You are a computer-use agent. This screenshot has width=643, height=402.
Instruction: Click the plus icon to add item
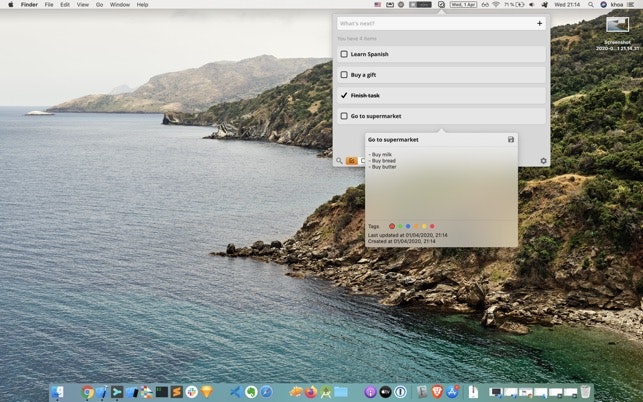tap(539, 23)
